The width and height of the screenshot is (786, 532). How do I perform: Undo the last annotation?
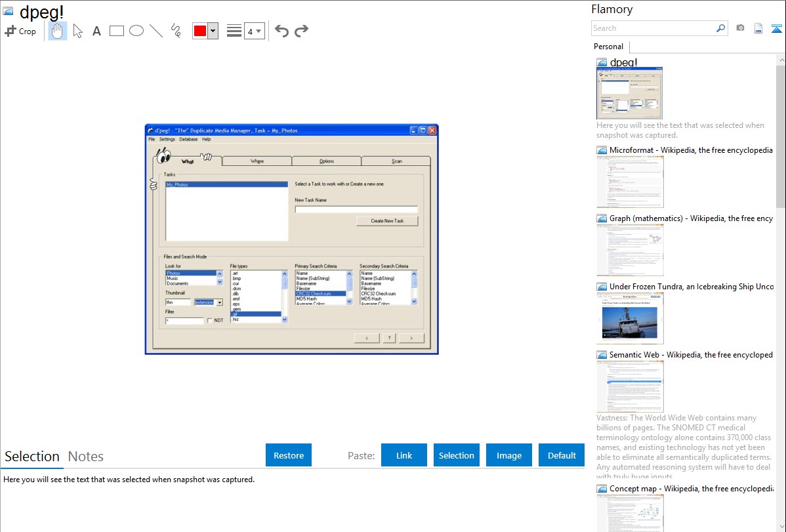281,31
